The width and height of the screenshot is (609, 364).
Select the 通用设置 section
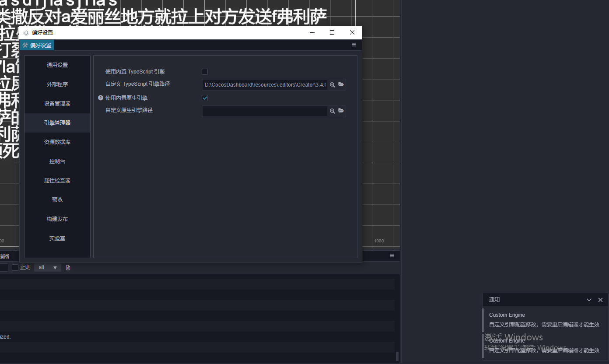click(x=57, y=65)
